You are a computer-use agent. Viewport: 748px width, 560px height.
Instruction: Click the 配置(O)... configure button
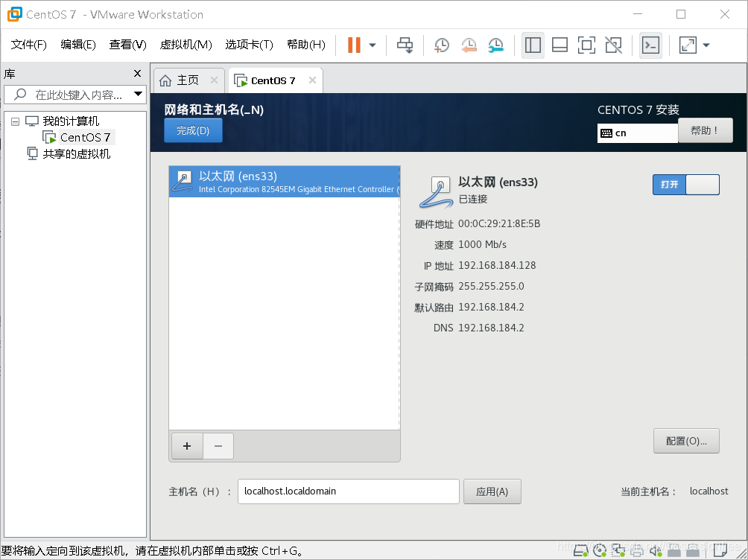click(686, 442)
